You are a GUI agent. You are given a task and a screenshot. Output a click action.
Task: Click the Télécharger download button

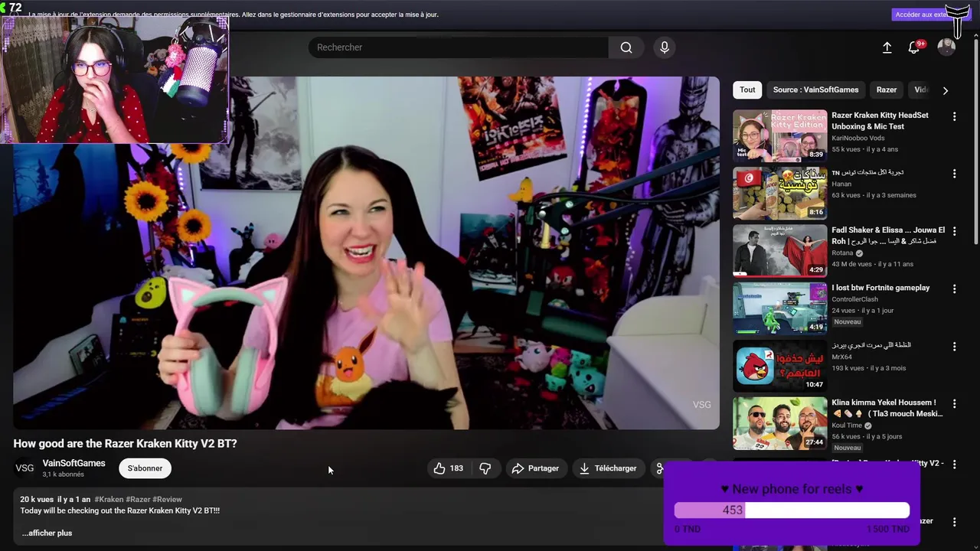pos(608,468)
